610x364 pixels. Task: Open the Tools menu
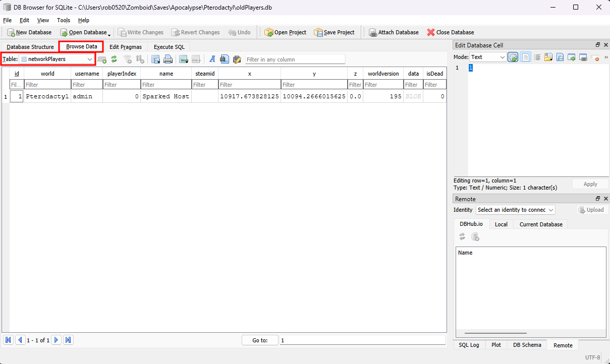[x=64, y=20]
